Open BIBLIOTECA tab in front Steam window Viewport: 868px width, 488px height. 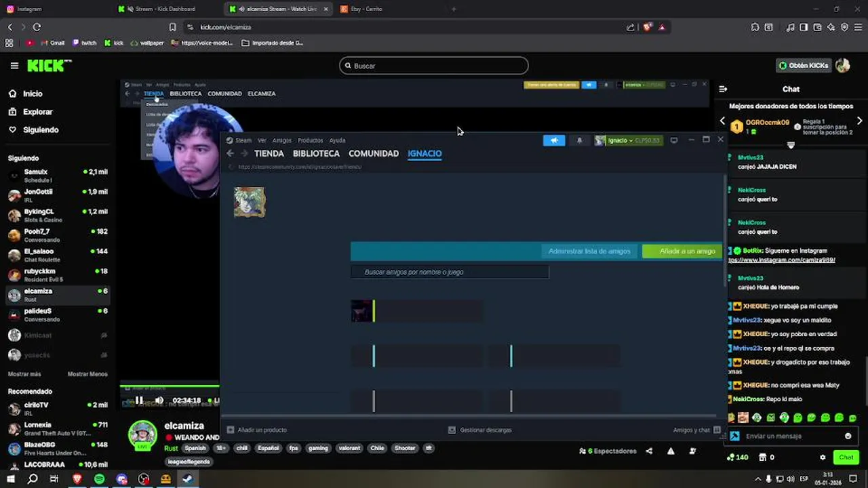[x=316, y=154]
